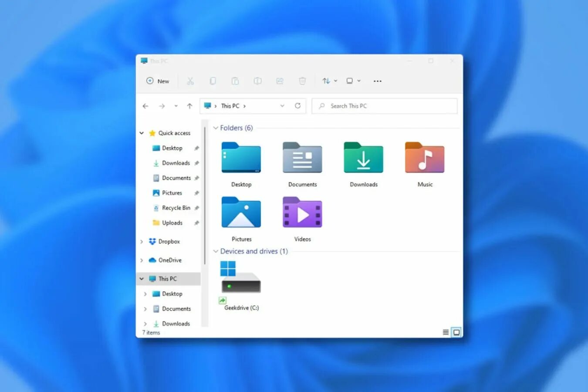
Task: Select Quick access in sidebar
Action: pyautogui.click(x=174, y=133)
